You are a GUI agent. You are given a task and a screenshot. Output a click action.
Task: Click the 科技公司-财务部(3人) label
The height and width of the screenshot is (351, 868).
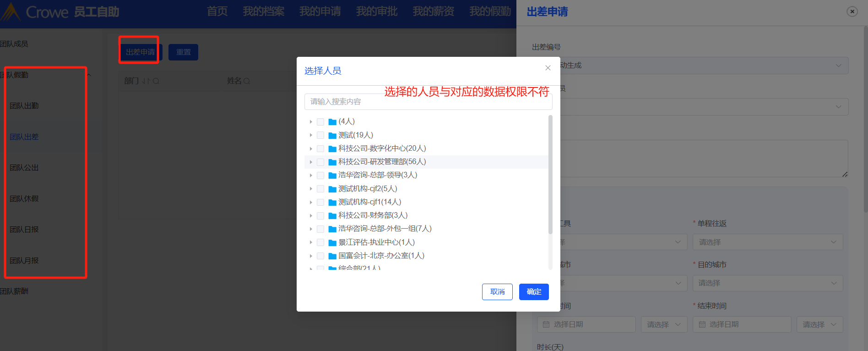(x=373, y=215)
